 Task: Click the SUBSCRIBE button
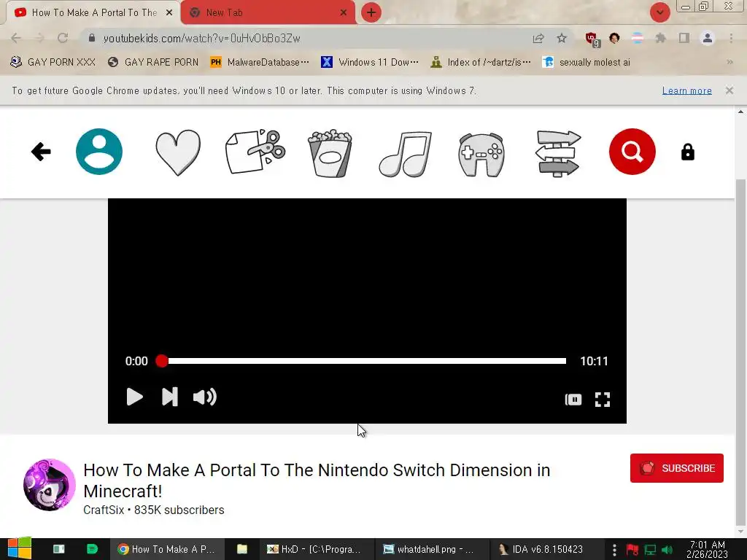pyautogui.click(x=676, y=468)
